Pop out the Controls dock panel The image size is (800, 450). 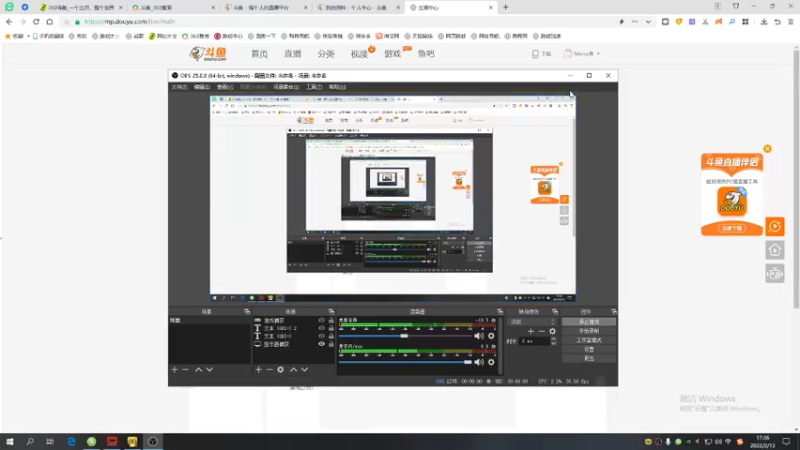614,311
